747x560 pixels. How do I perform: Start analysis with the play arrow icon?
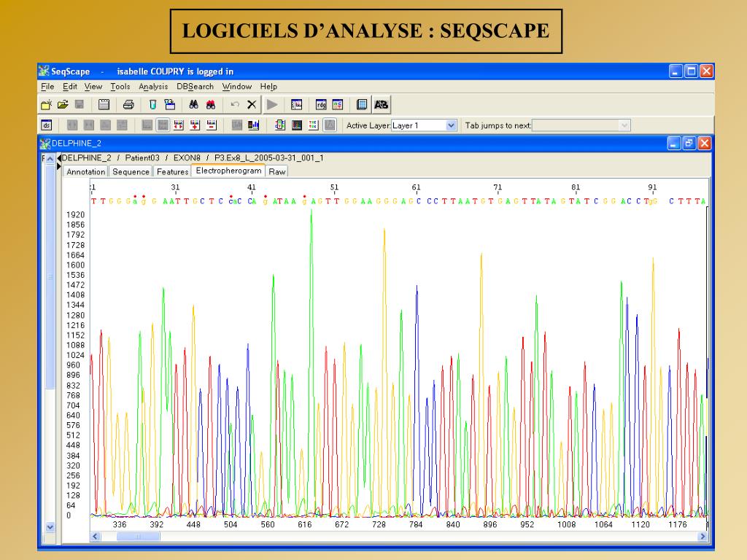(272, 105)
